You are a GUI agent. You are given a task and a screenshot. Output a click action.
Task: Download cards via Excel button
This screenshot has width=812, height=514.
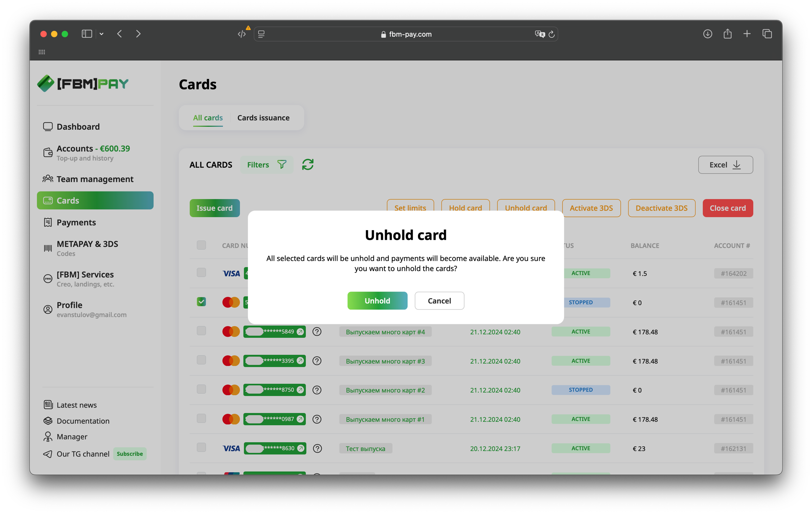coord(725,165)
